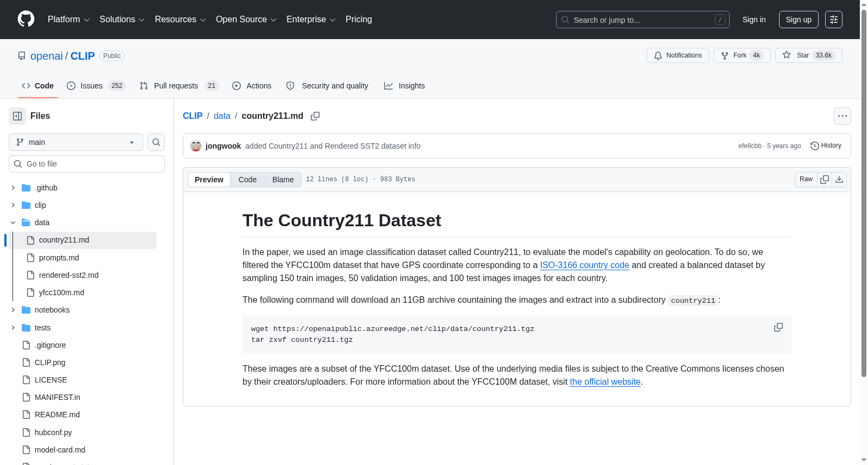Open the more file actions menu

coord(843,116)
